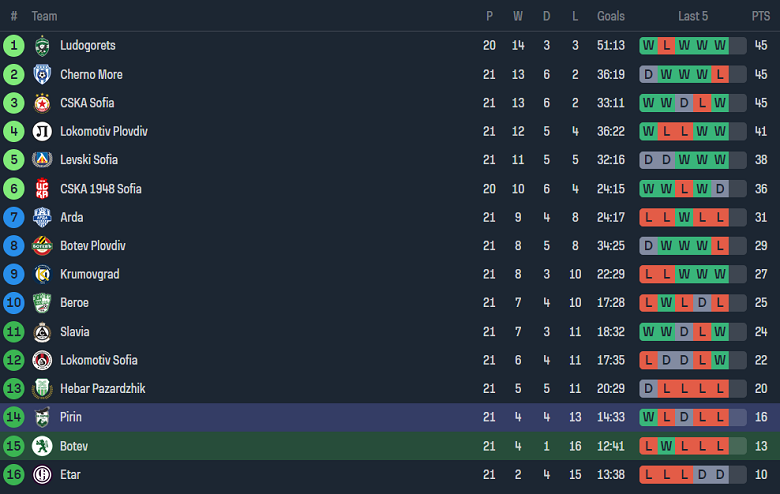This screenshot has width=780, height=494.
Task: Open the Krumovgrad team page
Action: click(88, 274)
